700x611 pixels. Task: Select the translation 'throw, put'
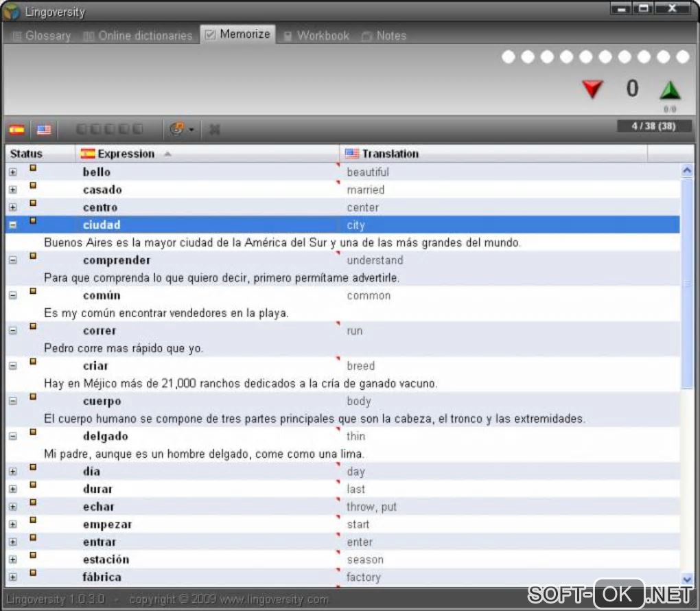coord(371,507)
